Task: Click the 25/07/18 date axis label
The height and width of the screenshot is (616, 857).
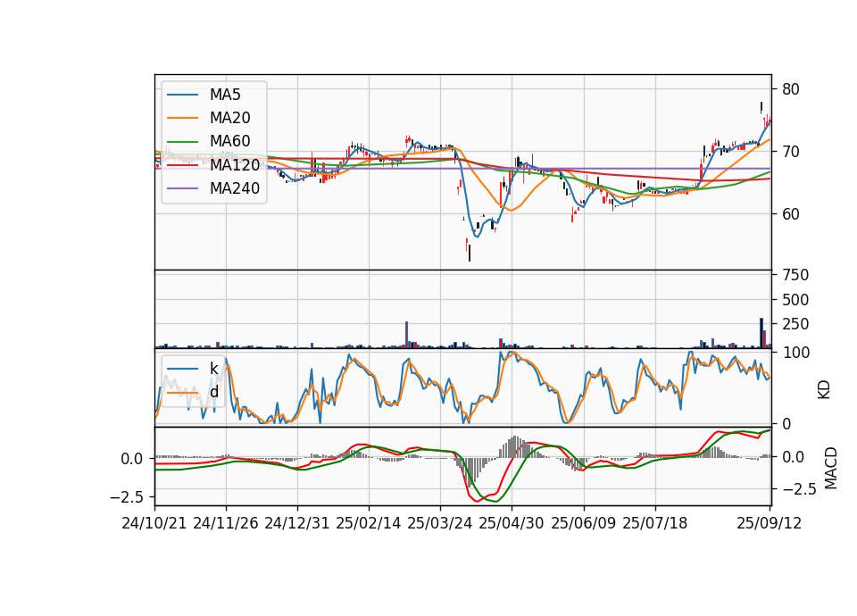Action: (x=654, y=523)
